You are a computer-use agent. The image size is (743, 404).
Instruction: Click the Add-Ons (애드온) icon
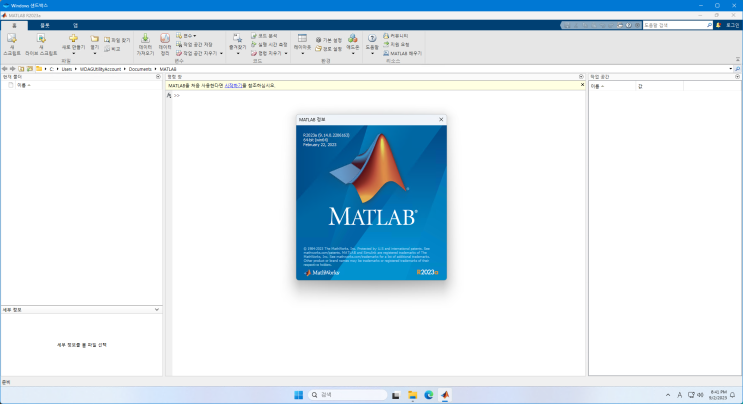click(353, 39)
